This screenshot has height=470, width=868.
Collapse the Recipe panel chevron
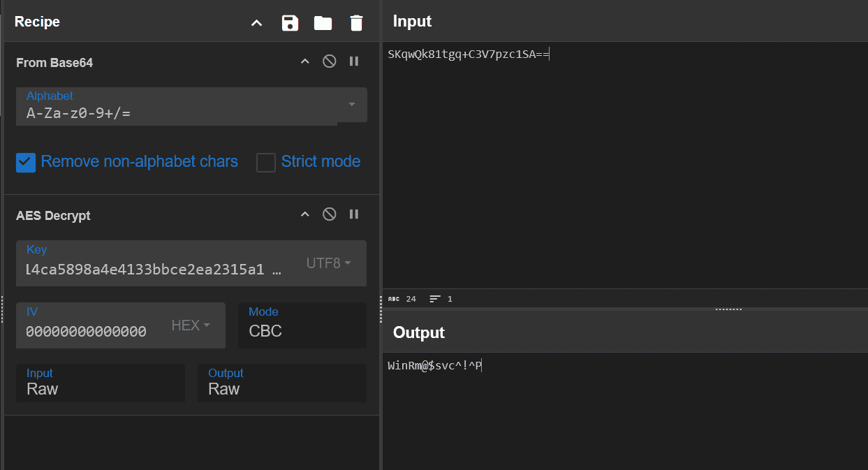click(256, 23)
